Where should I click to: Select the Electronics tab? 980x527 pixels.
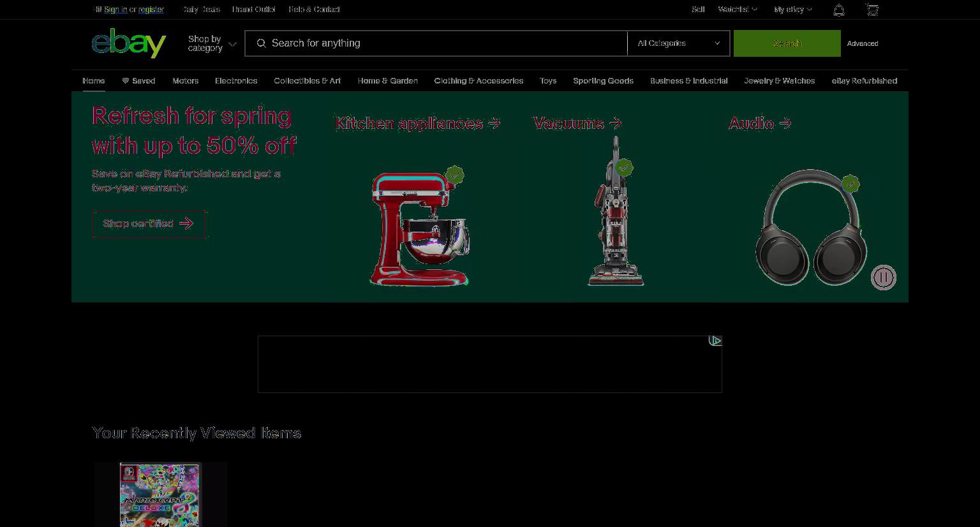[x=236, y=81]
